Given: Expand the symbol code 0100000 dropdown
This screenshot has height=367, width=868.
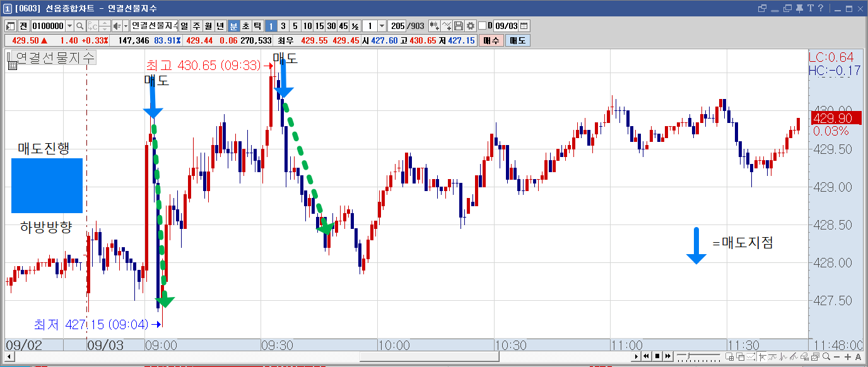Looking at the screenshot, I should click(x=69, y=26).
